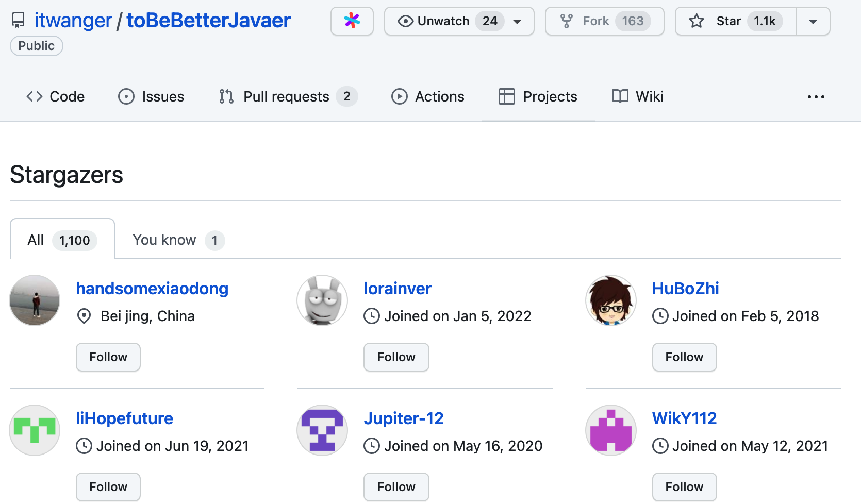Expand the Unwatch notification options arrow
The image size is (861, 504).
pos(517,22)
